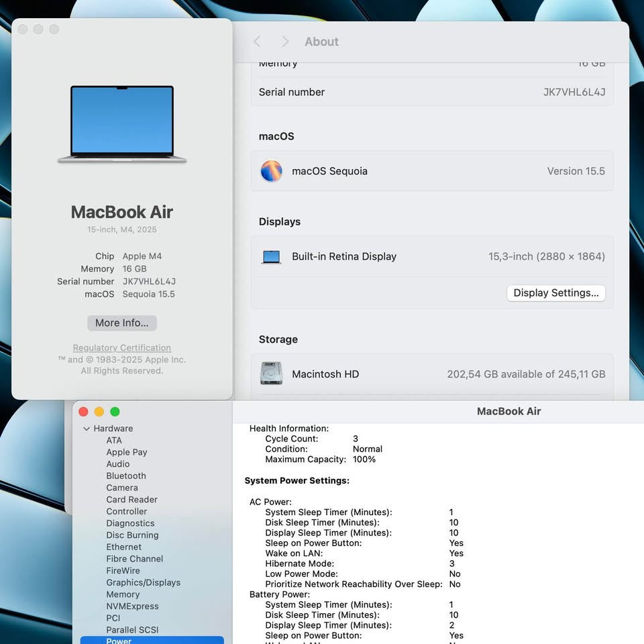Select Fibre Channel in hardware list
Screen dimensions: 644x644
135,559
